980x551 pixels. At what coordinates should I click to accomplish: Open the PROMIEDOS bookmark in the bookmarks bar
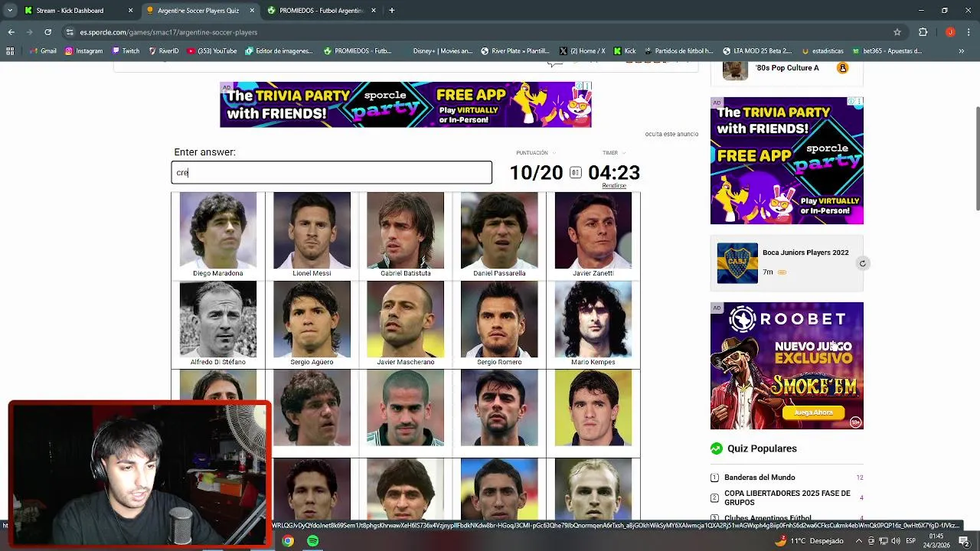[x=358, y=51]
